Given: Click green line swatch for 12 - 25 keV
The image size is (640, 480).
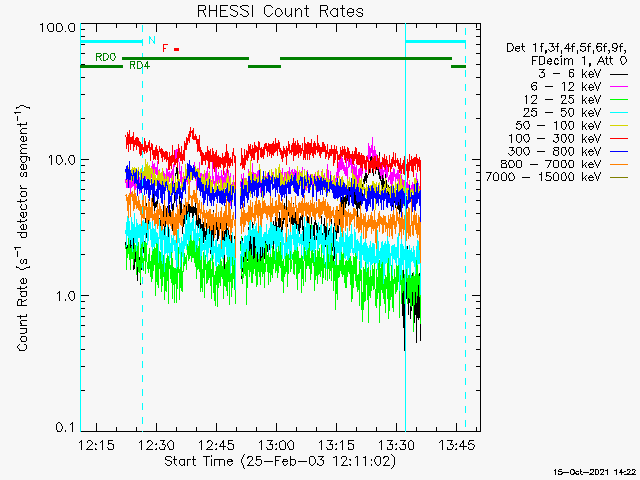Looking at the screenshot, I should pos(619,100).
